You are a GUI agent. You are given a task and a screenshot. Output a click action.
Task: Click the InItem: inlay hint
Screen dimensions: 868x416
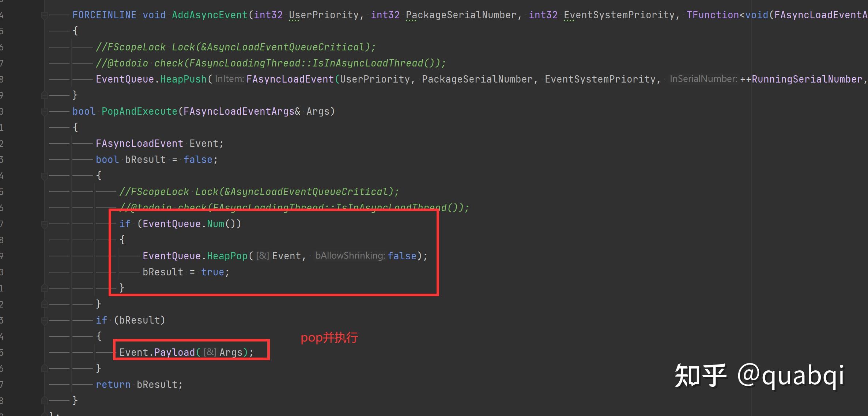(x=229, y=79)
